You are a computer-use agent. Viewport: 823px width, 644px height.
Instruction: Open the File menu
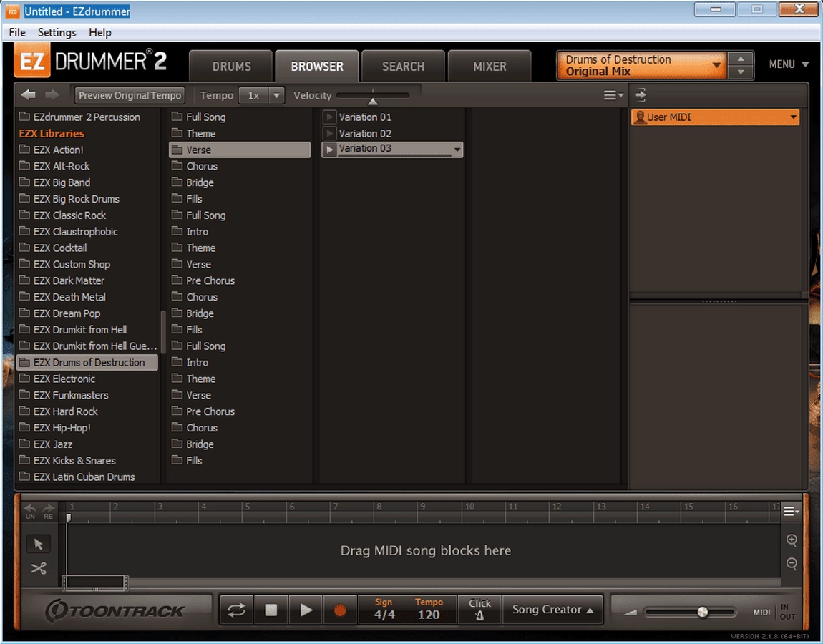(x=16, y=32)
